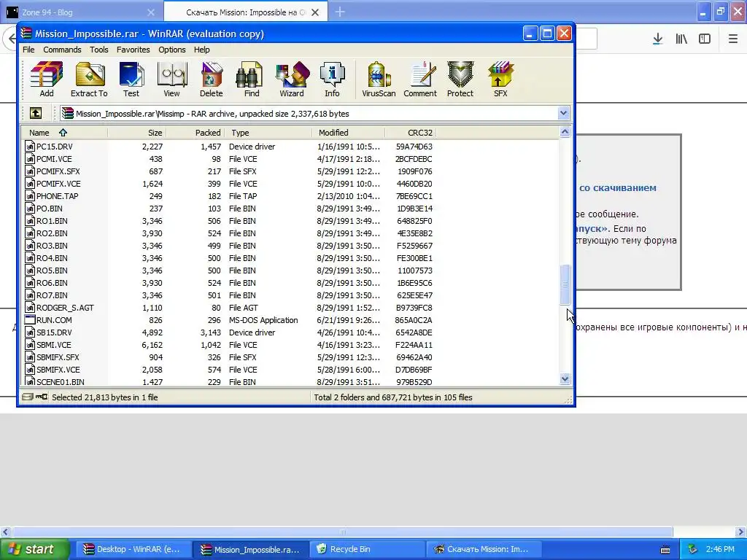
Task: Switch to Firefox Скачать Mission taskbar button
Action: [484, 549]
